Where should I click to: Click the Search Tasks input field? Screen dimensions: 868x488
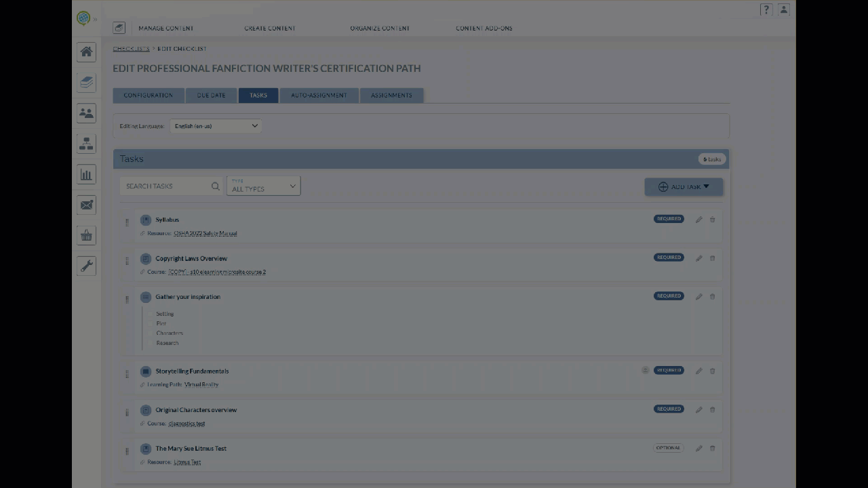[167, 186]
